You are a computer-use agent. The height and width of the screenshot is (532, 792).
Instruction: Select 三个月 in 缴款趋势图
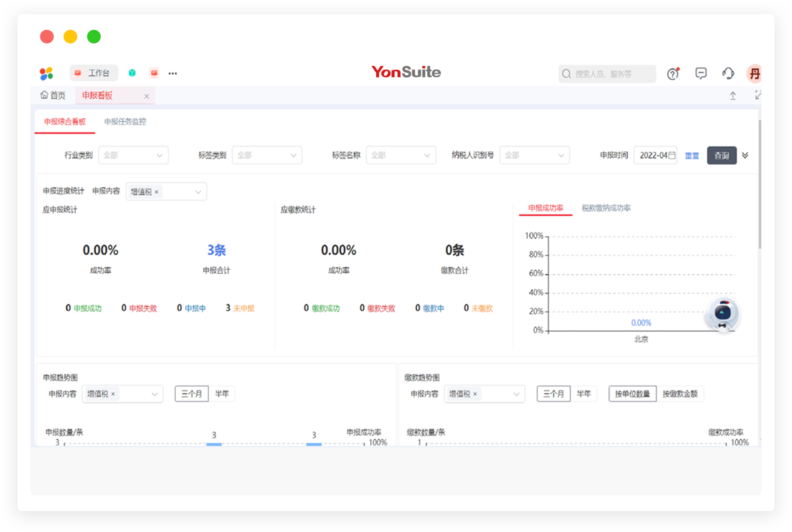coord(553,394)
